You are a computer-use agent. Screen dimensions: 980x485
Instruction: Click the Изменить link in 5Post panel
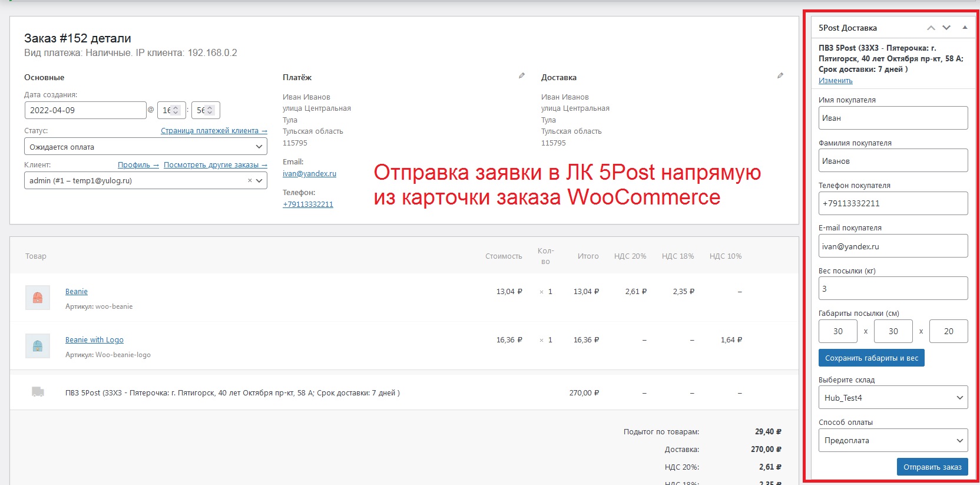835,81
